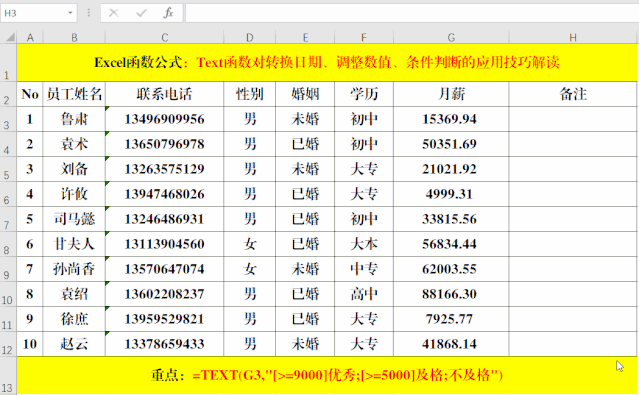Click the Select All corner triangle
Image resolution: width=639 pixels, height=395 pixels.
(9, 38)
